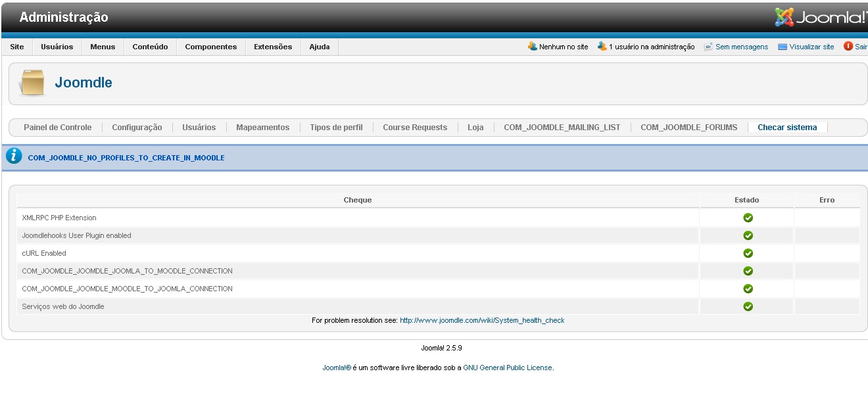Open the System_health_check wiki link
This screenshot has height=405, width=868.
(x=481, y=321)
